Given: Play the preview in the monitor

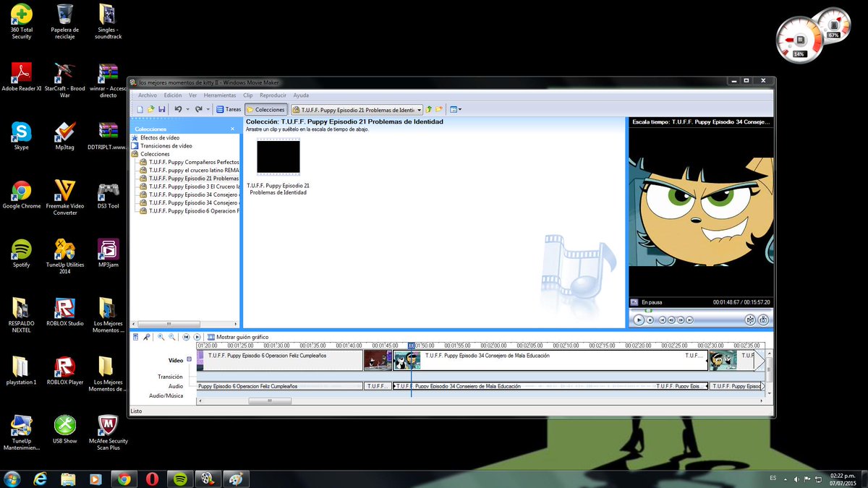Looking at the screenshot, I should click(x=638, y=320).
